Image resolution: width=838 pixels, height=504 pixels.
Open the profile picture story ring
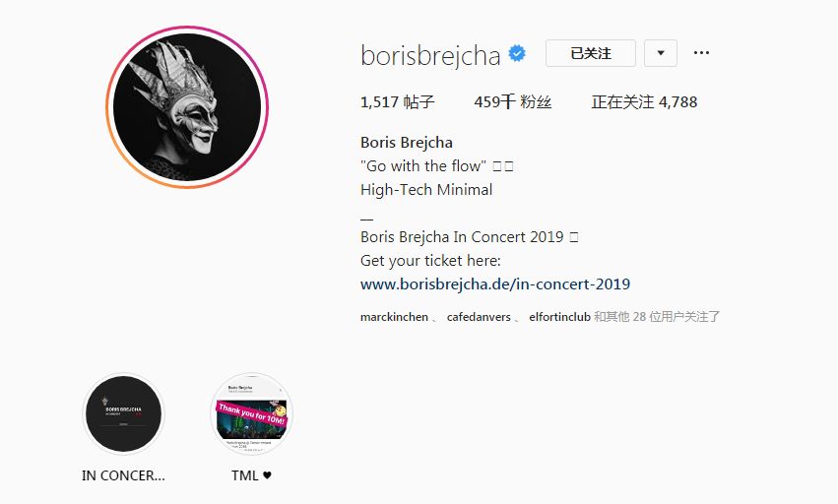187,107
